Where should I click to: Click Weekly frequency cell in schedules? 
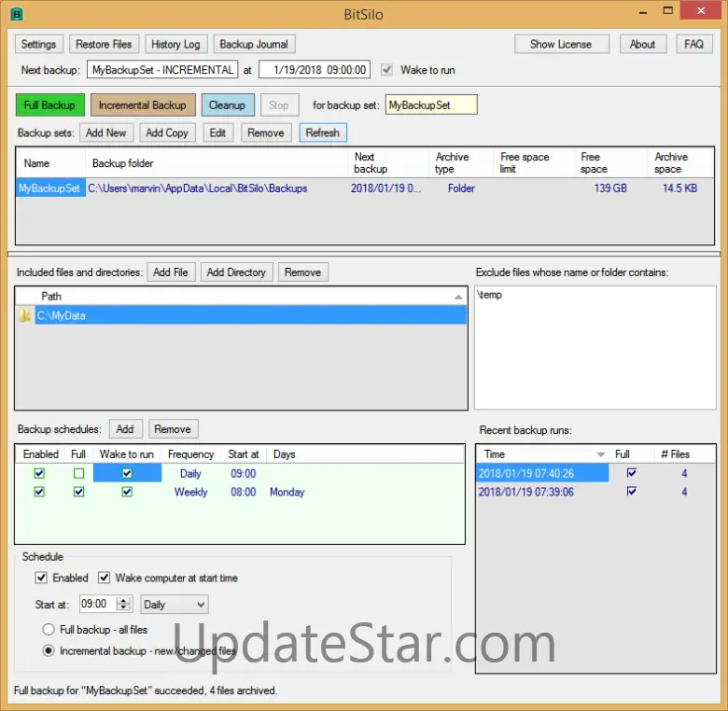pyautogui.click(x=190, y=492)
